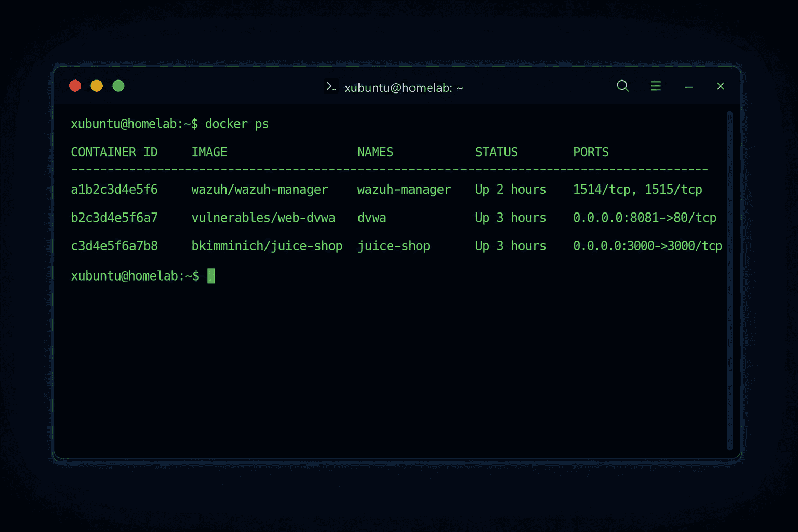Click ports '1514/tcp, 1515/tcp'
The height and width of the screenshot is (532, 798).
pyautogui.click(x=637, y=190)
